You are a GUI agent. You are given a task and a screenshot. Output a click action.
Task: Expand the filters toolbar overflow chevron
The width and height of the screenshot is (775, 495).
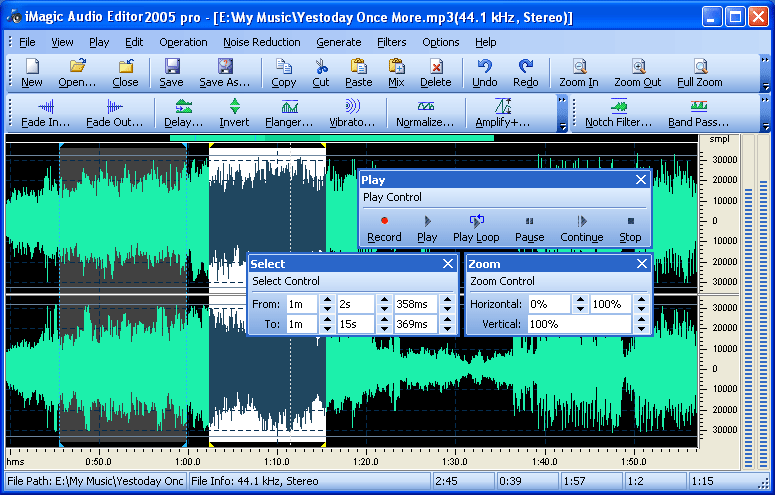tap(766, 113)
